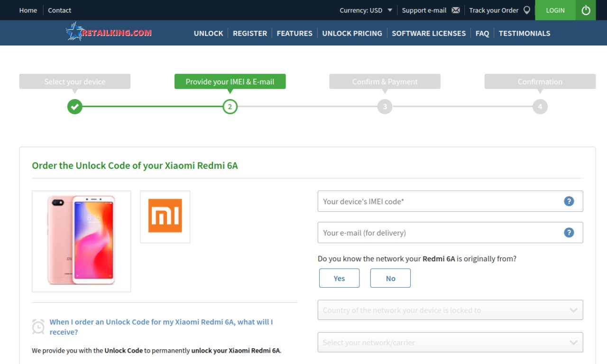607x364 pixels.
Task: Click the RetailKing.com star logo
Action: (109, 32)
